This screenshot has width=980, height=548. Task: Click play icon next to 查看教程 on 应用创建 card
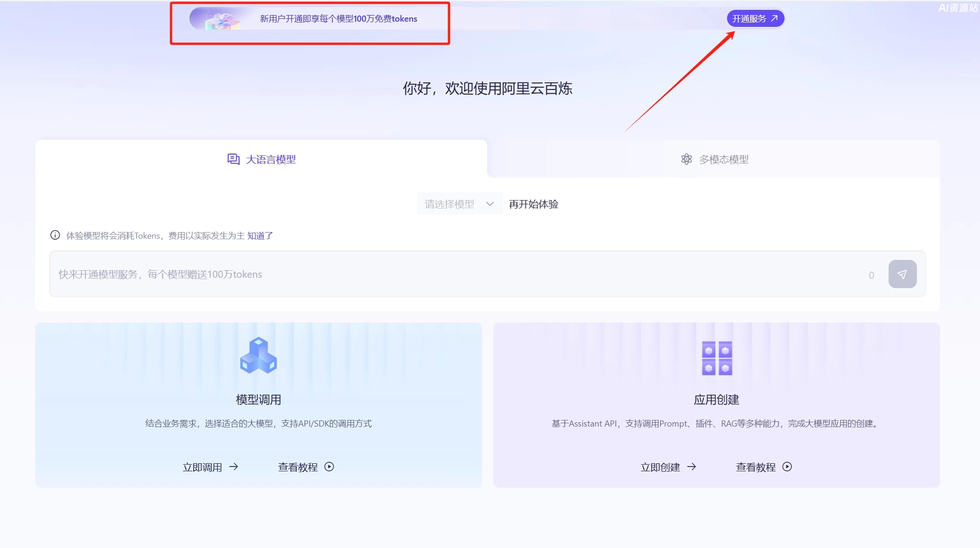tap(787, 467)
